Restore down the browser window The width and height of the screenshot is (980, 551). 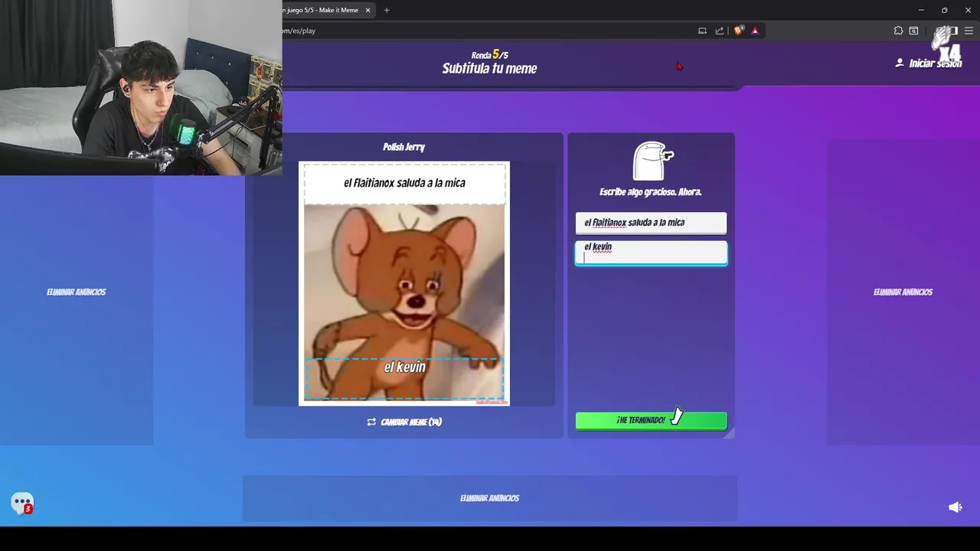click(x=944, y=10)
